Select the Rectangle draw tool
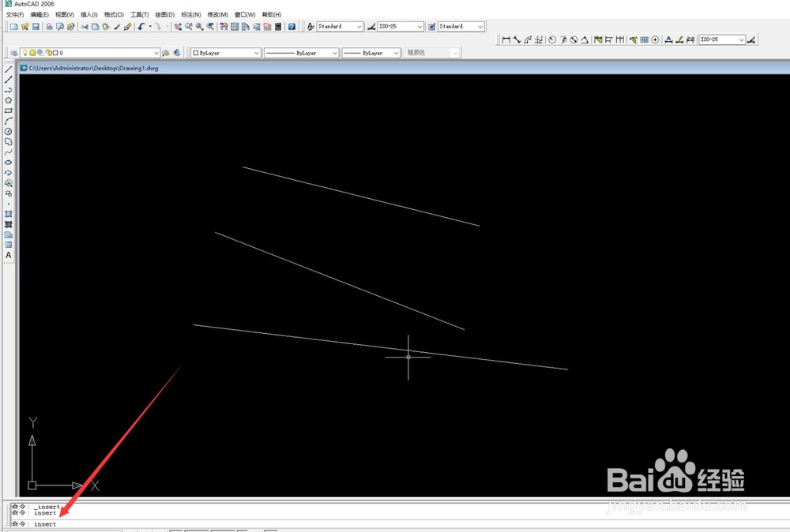The width and height of the screenshot is (790, 532). point(8,111)
